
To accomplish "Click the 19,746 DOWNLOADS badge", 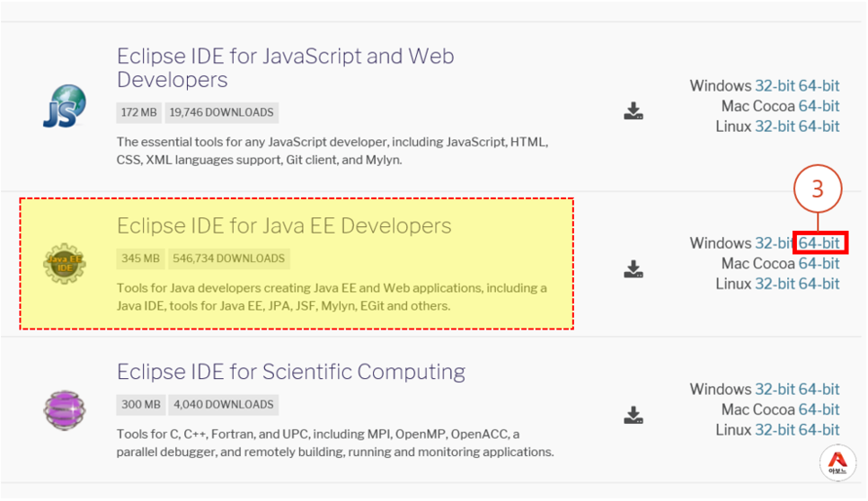I will pyautogui.click(x=221, y=113).
